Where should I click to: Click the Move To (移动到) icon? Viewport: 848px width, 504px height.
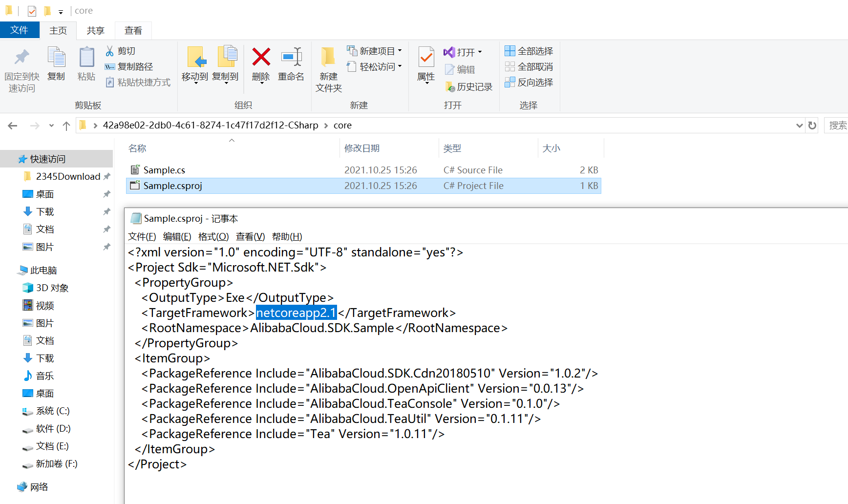tap(197, 57)
